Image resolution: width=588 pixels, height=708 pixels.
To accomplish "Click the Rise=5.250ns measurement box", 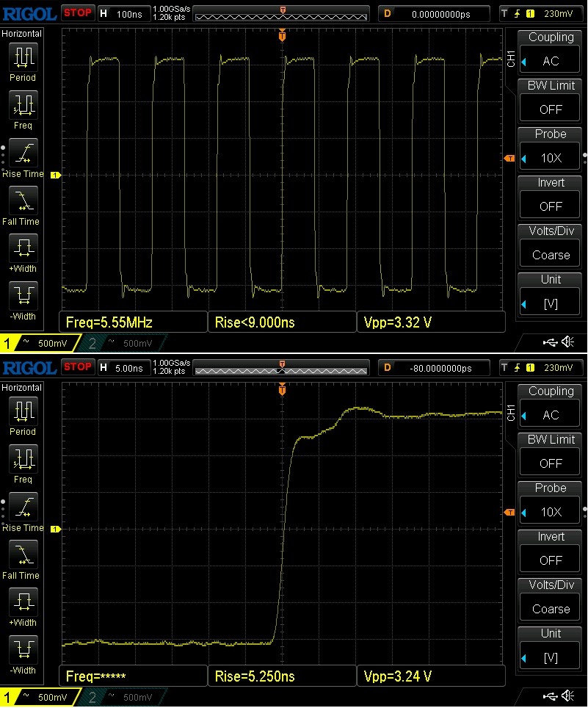I will click(282, 676).
